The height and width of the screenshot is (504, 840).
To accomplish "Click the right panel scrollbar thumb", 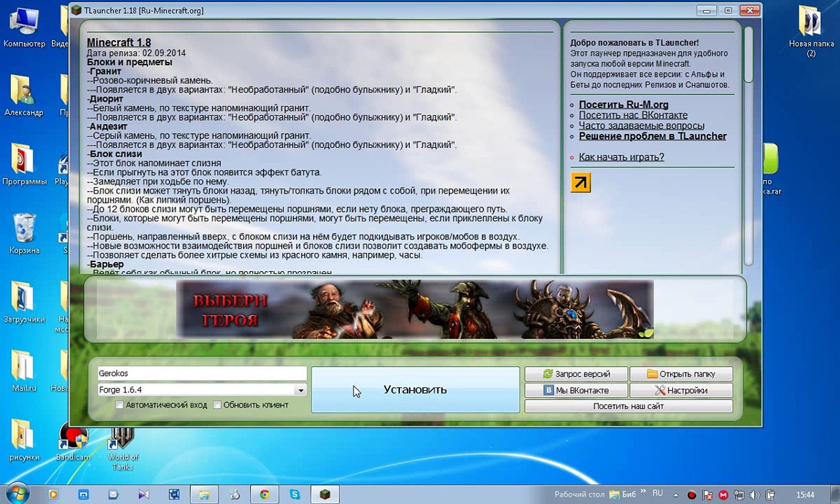I will coord(749,55).
